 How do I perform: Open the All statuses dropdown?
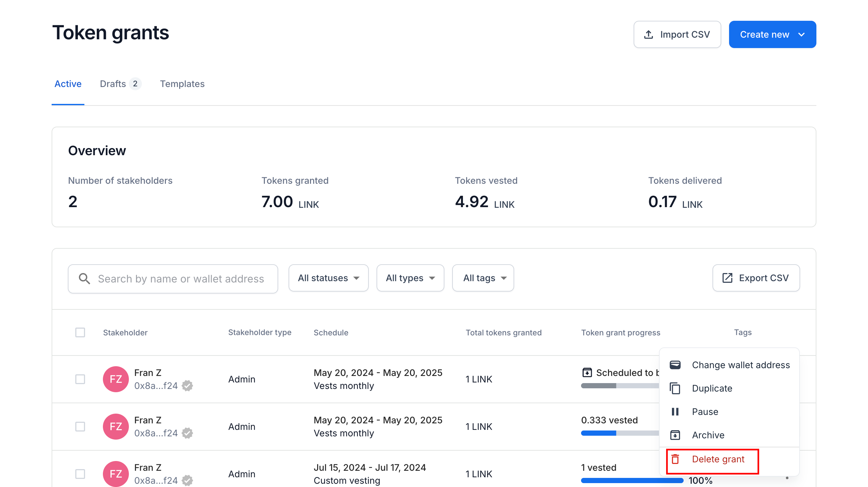click(x=328, y=278)
